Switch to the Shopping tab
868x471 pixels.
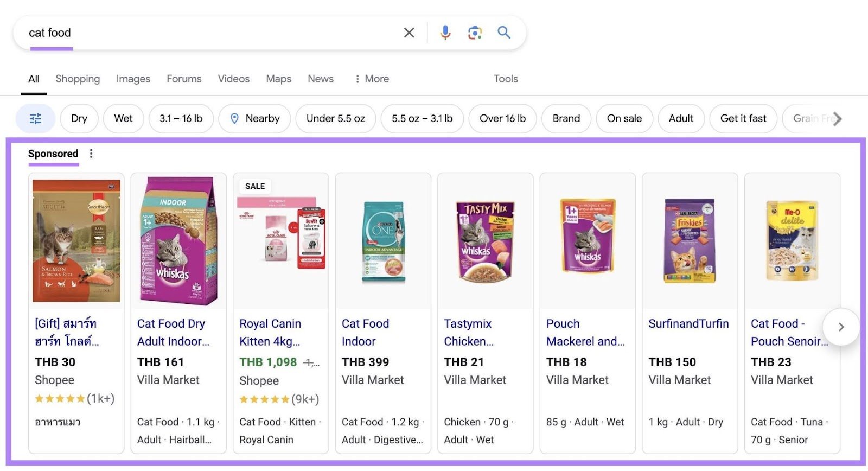coord(78,79)
